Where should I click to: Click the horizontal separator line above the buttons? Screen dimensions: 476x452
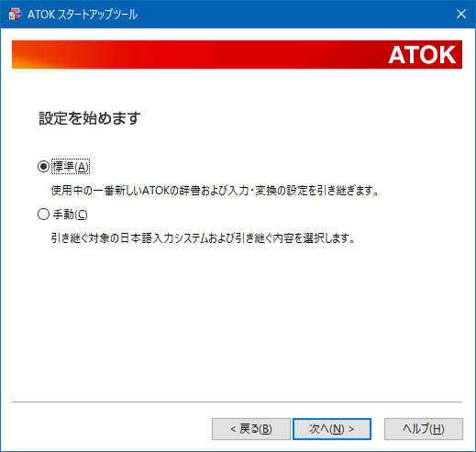(x=237, y=402)
